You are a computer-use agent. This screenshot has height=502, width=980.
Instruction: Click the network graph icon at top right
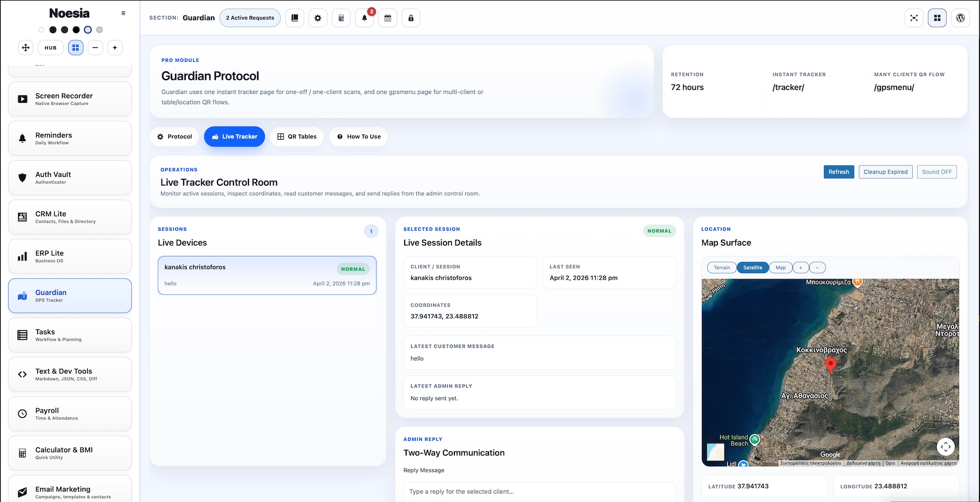pyautogui.click(x=914, y=18)
